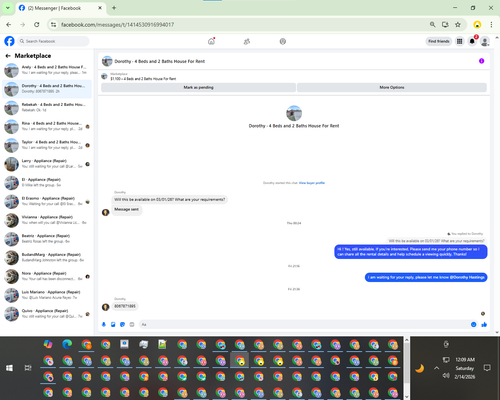Open Task View on the taskbar

28,368
